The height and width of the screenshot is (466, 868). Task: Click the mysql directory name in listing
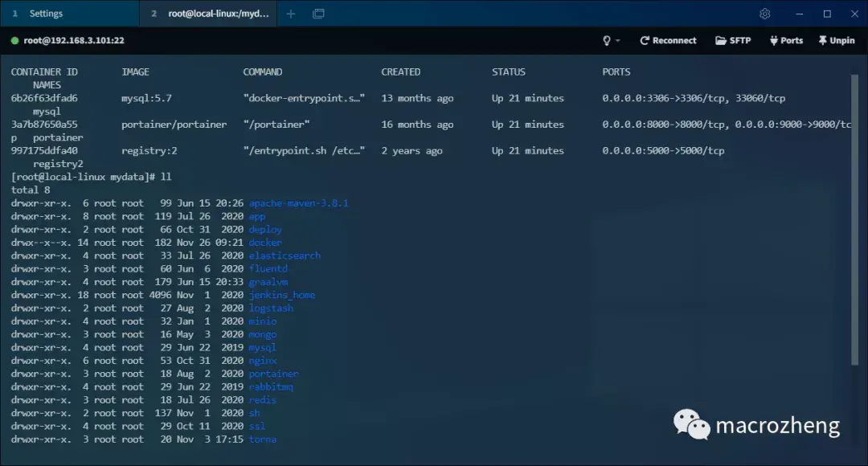[x=262, y=348]
